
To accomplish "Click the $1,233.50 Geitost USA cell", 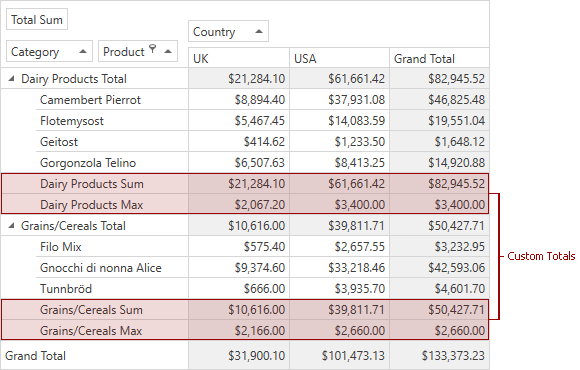I will [x=339, y=142].
